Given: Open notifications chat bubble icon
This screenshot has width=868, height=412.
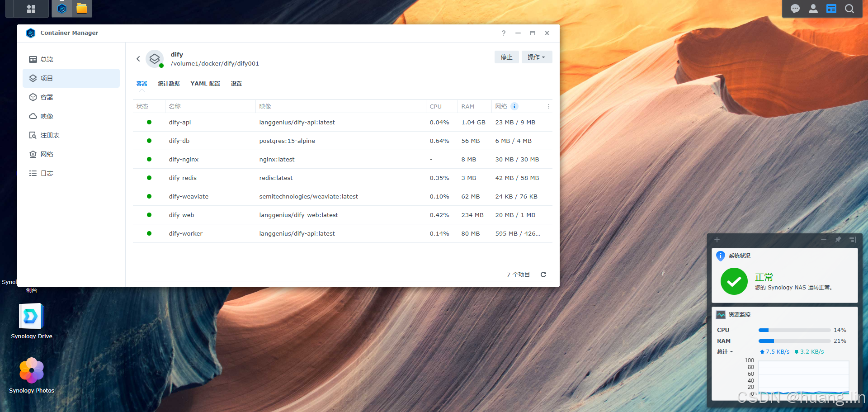Looking at the screenshot, I should 795,9.
